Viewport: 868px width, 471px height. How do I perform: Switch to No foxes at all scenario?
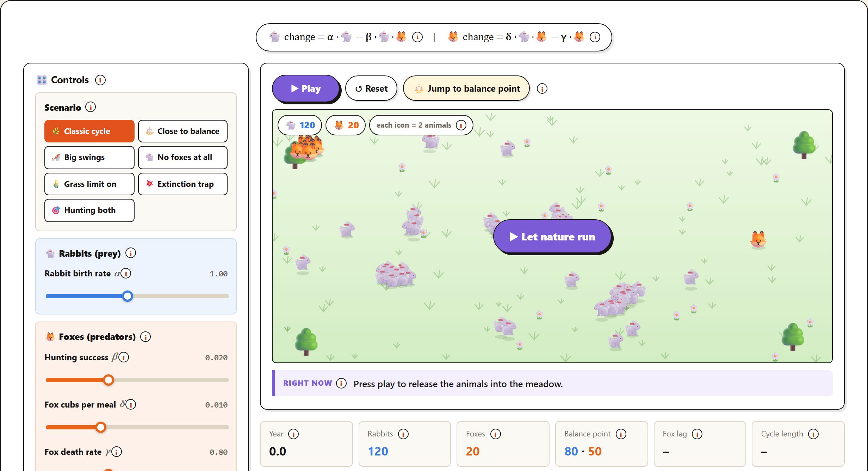pyautogui.click(x=183, y=158)
